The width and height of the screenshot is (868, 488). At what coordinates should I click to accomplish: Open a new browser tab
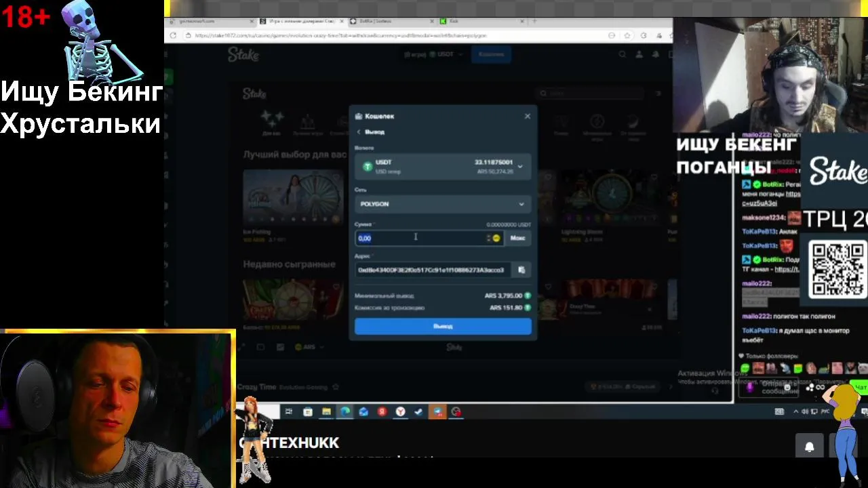tap(534, 21)
